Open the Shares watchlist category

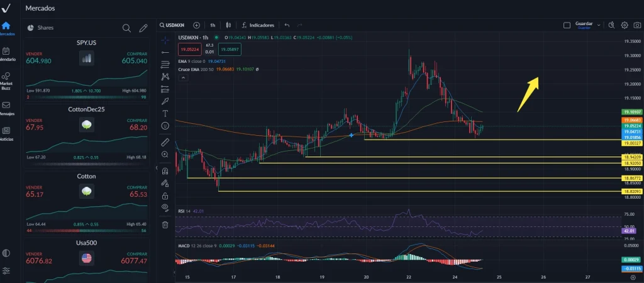pos(41,28)
